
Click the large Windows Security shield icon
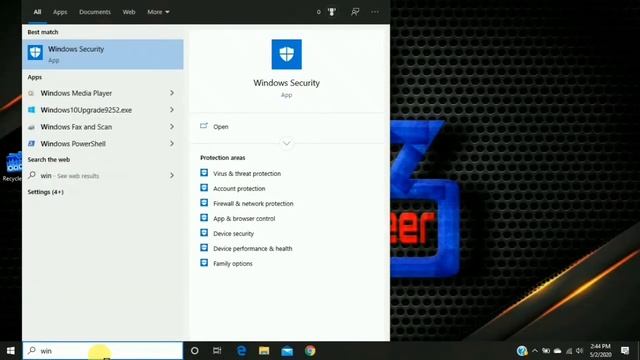tap(287, 54)
